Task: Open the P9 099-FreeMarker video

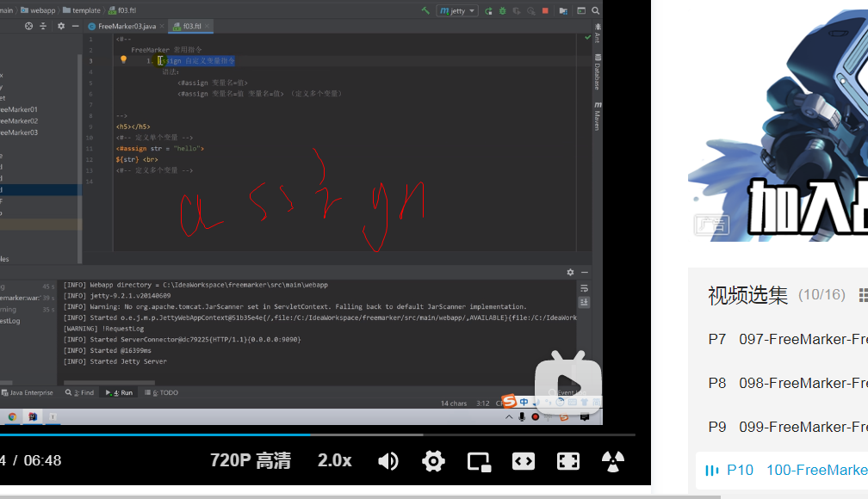Action: pos(788,427)
